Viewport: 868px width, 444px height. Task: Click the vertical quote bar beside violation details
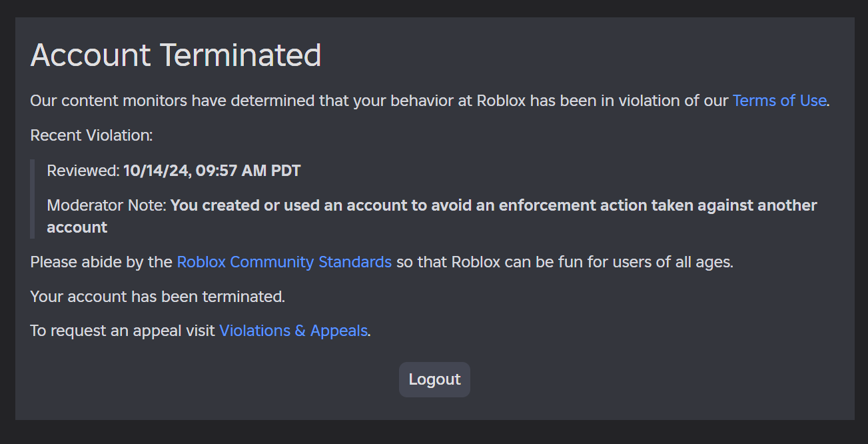pos(32,199)
